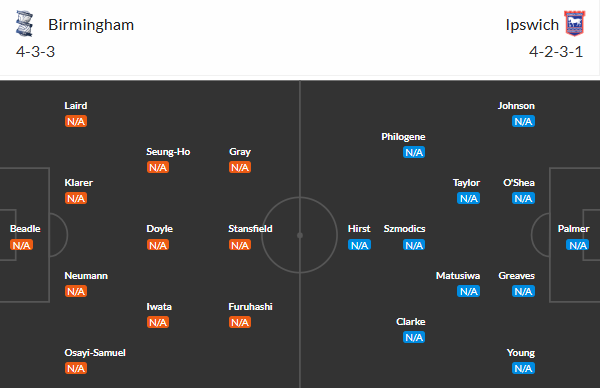Image resolution: width=600 pixels, height=388 pixels.
Task: Select player Matusiwa in midfield
Action: point(458,276)
